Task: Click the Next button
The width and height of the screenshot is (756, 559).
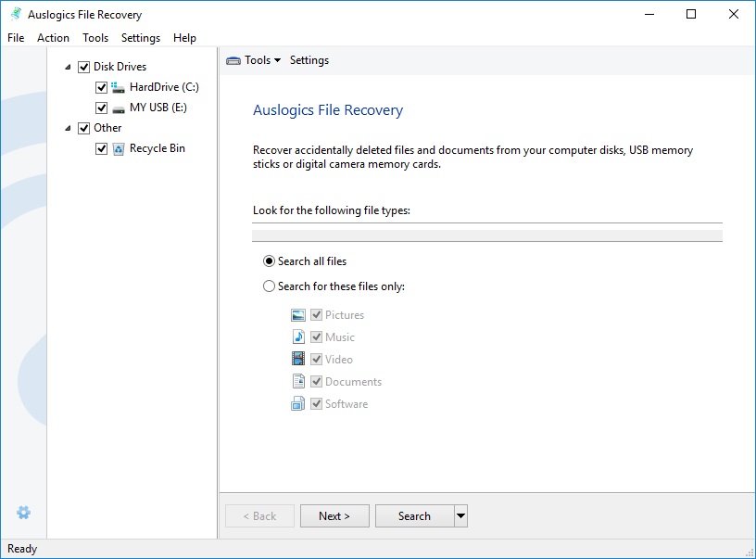Action: click(x=334, y=515)
